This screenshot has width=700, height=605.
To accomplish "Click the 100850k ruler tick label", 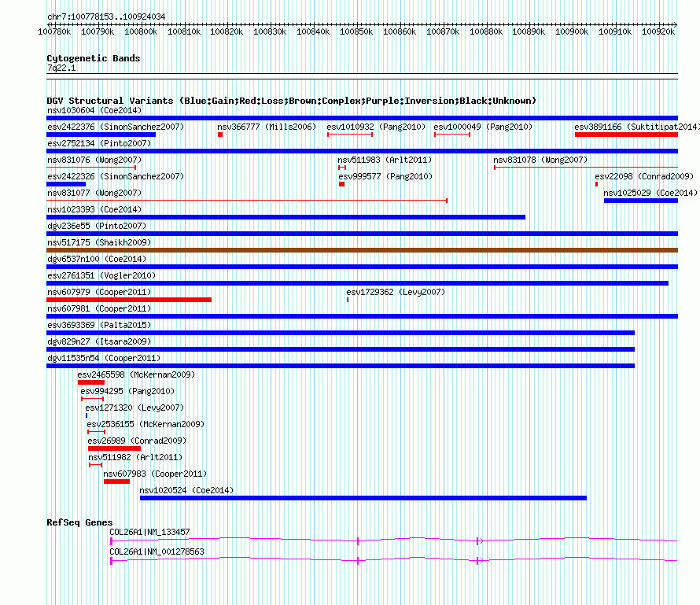I will tap(356, 31).
